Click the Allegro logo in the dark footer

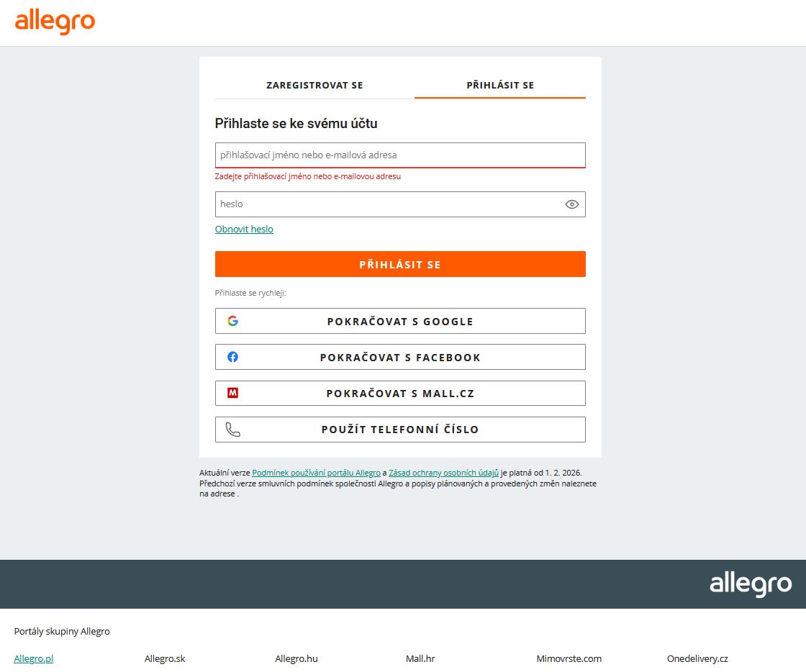(x=751, y=584)
